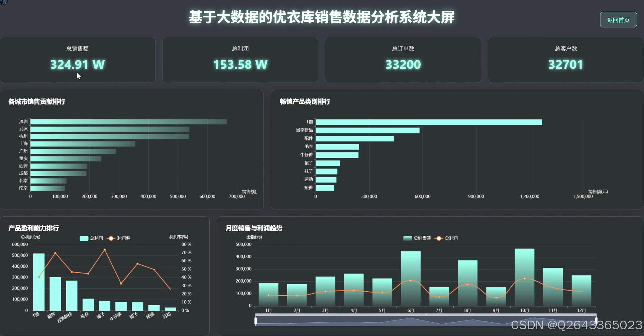This screenshot has height=336, width=644.
Task: Click the 毛衣 bar in 畅销产品类别排行
Action: coord(337,147)
